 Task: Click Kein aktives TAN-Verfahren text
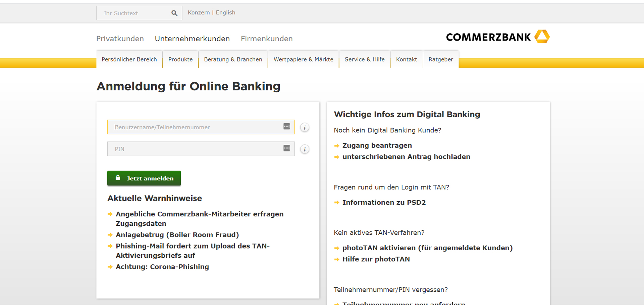pyautogui.click(x=379, y=232)
